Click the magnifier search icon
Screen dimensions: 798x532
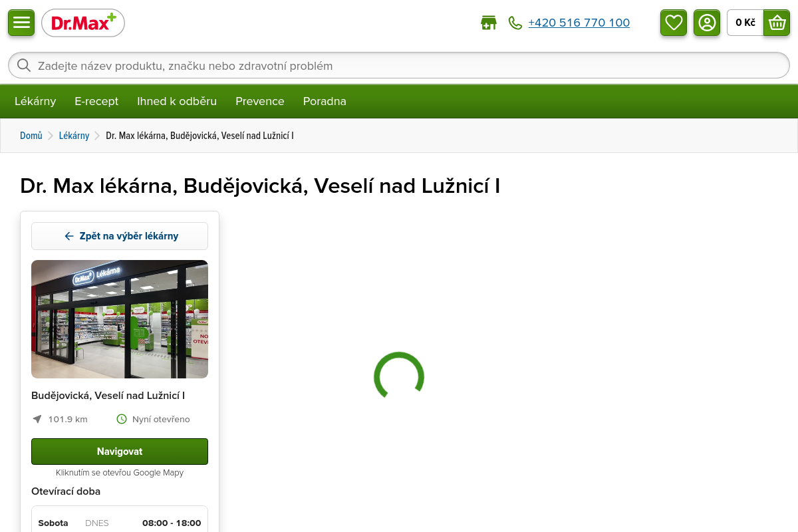(x=24, y=65)
